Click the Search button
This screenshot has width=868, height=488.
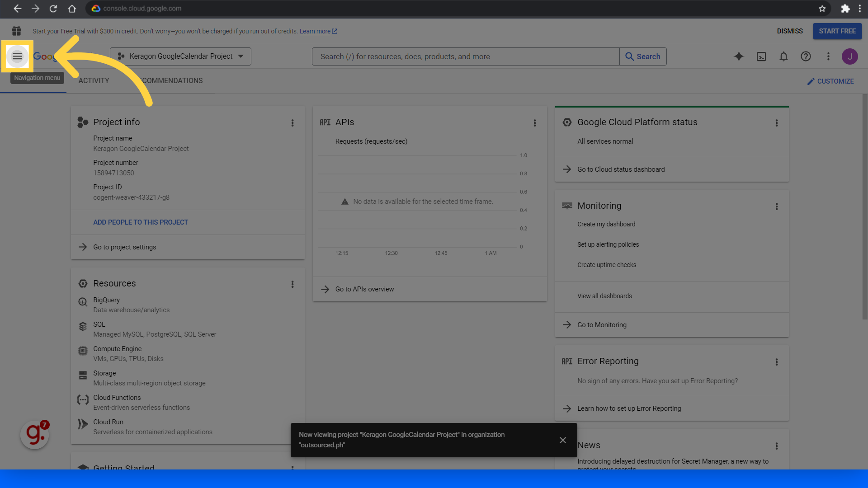click(x=643, y=56)
